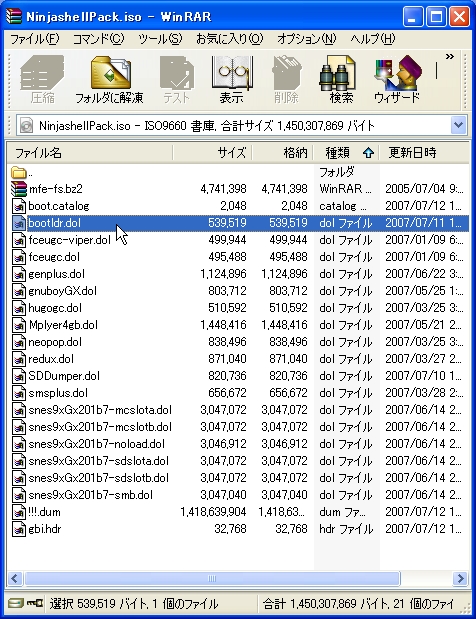Click the 合計 1,450,307,869 バイト status text

click(358, 604)
